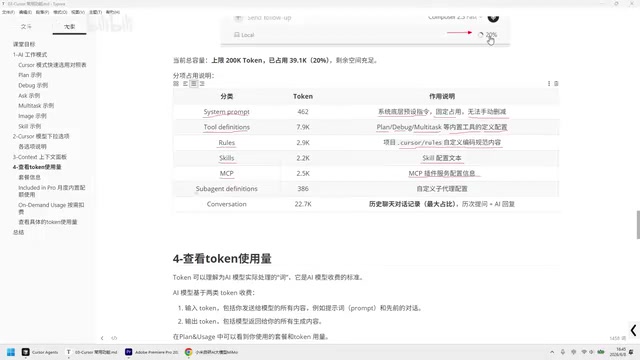Screen dimensions: 640x360
Task: Go to Skill 示例 in outline
Action: [x=29, y=126]
